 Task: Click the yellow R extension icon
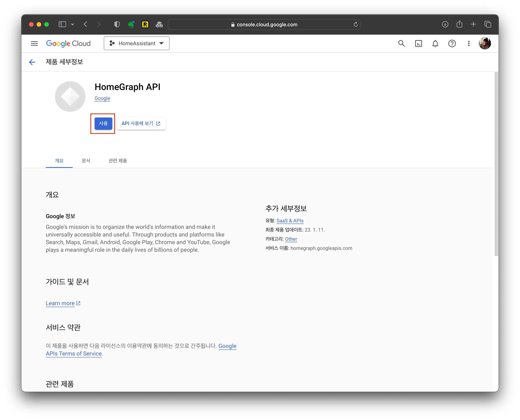145,24
